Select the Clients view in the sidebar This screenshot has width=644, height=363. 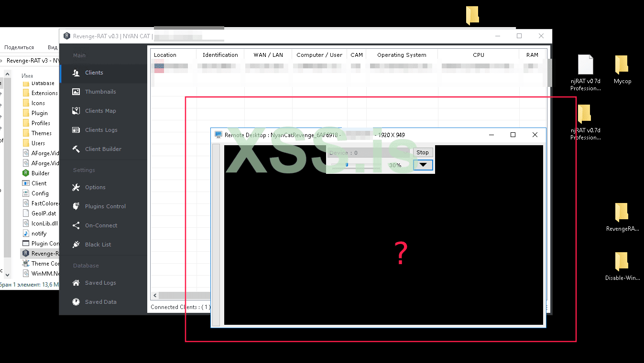(94, 72)
